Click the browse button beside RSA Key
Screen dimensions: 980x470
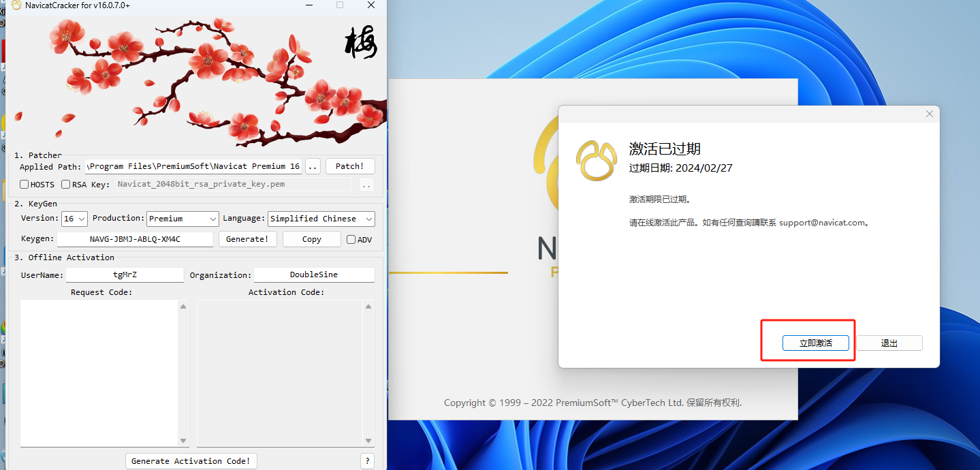pos(366,185)
